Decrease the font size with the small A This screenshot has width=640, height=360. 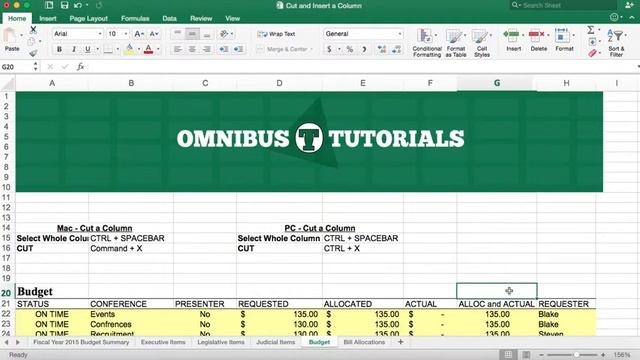tap(153, 34)
